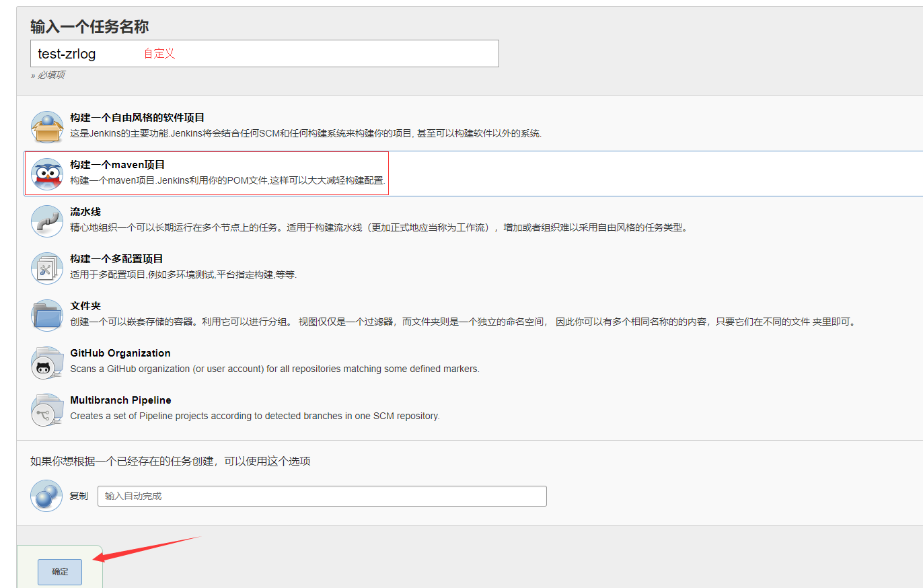Click the 确定 button
923x588 pixels.
tap(60, 572)
